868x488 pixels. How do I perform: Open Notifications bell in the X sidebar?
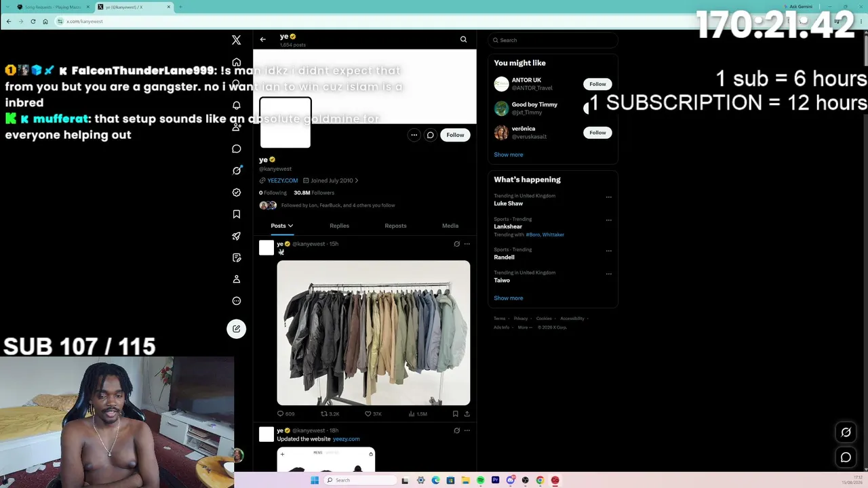click(x=236, y=105)
